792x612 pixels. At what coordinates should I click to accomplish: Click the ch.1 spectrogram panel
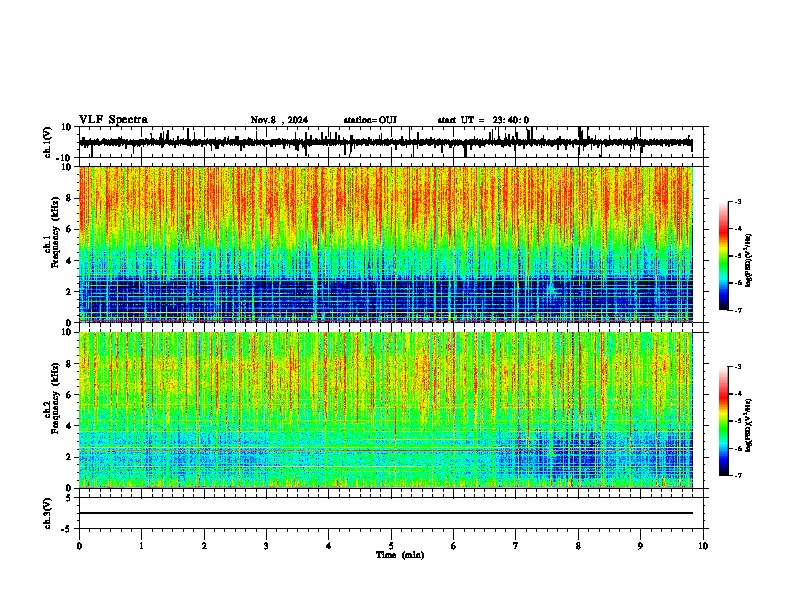coord(385,244)
